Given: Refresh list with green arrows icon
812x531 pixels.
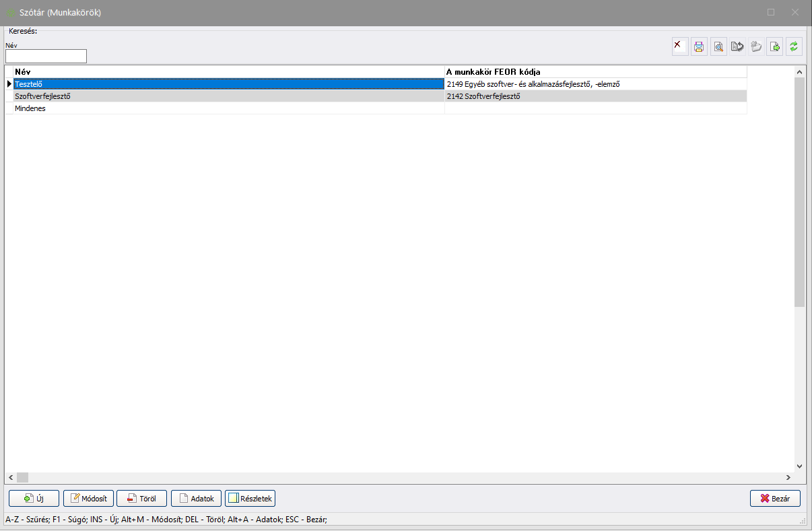Looking at the screenshot, I should point(794,46).
